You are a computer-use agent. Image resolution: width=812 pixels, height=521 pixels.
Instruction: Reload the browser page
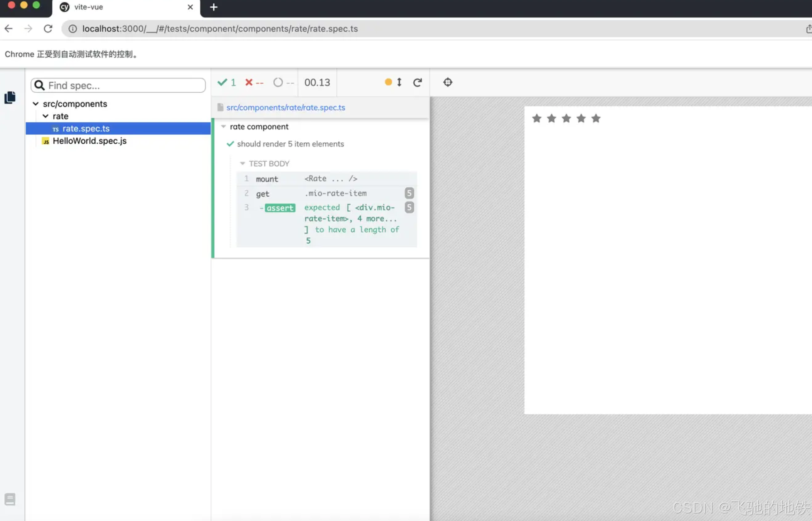tap(48, 29)
